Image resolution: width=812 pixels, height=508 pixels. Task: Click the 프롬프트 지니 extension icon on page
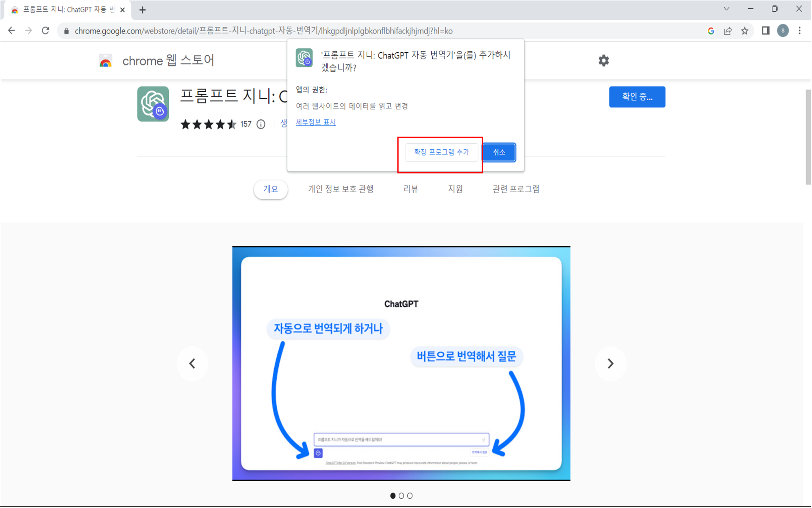pos(153,104)
